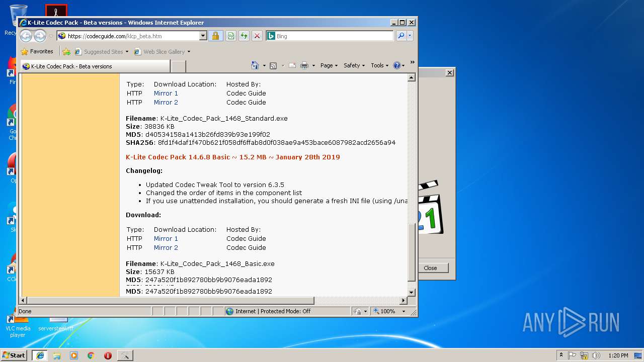Go back with the Back arrow button
Viewport: 644px width, 362px height.
[x=26, y=36]
